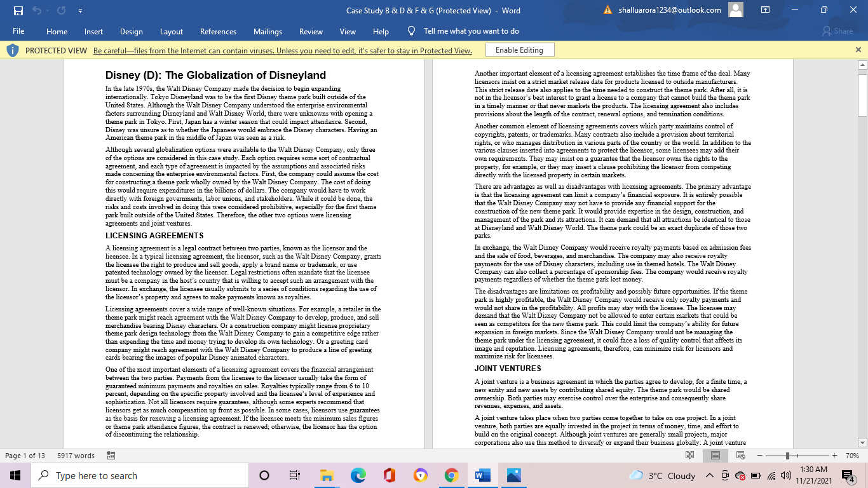Viewport: 868px width, 488px height.
Task: Switch to Print Layout view icon
Action: click(715, 456)
